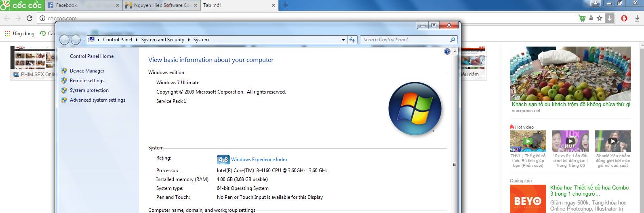
Task: Close the Tab mới tab
Action: tap(274, 6)
